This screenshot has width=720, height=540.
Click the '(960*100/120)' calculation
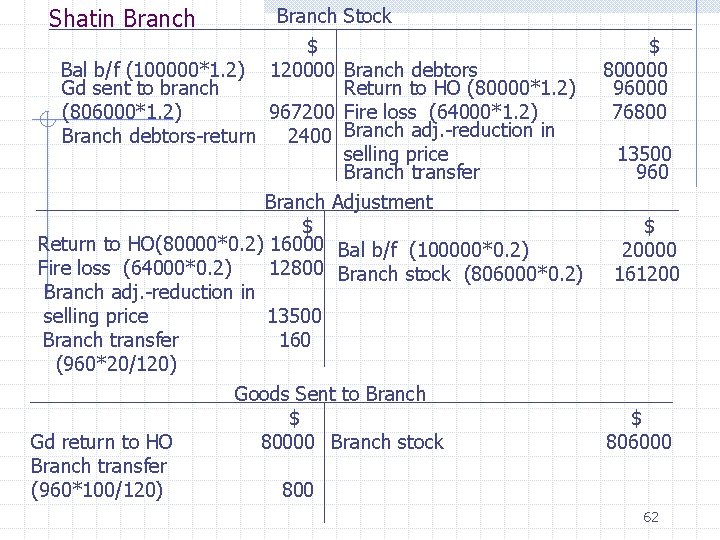click(x=97, y=490)
